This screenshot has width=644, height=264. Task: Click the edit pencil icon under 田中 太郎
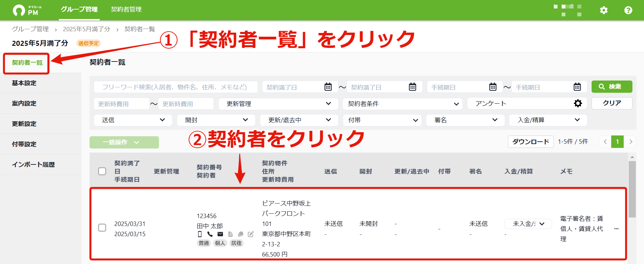[x=251, y=234]
